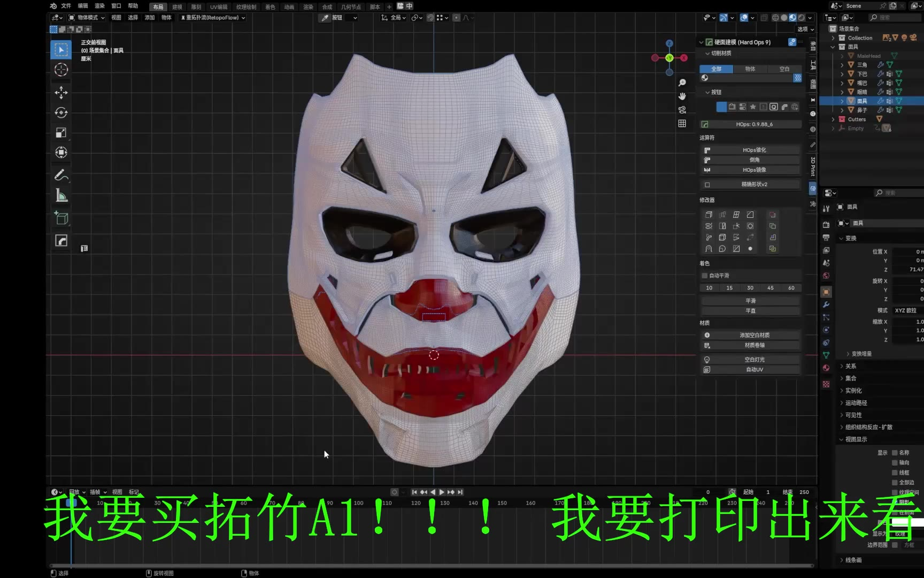The image size is (924, 578).
Task: Open the 文件 menu
Action: coord(66,6)
